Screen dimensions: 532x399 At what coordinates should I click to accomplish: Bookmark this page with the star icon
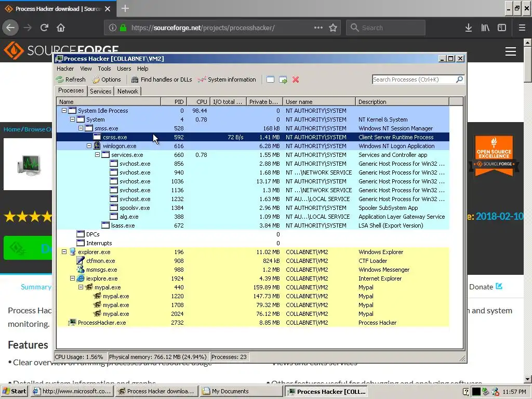(333, 28)
